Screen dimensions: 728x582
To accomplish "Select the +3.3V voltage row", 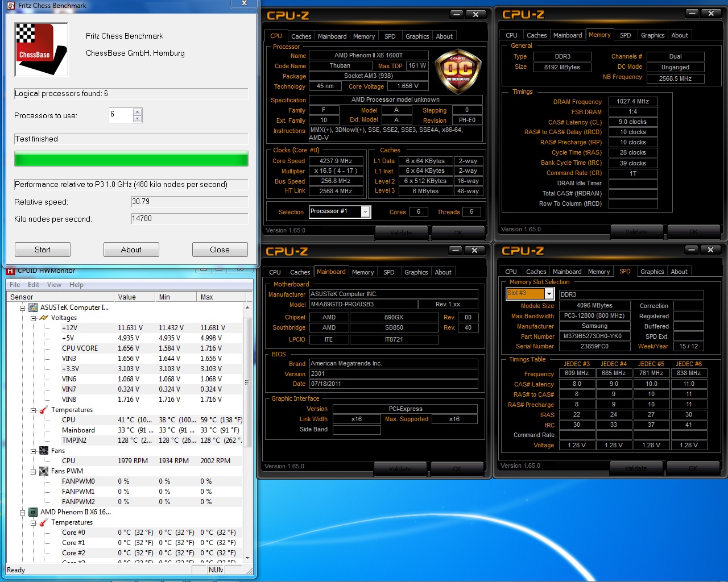I will pyautogui.click(x=152, y=369).
